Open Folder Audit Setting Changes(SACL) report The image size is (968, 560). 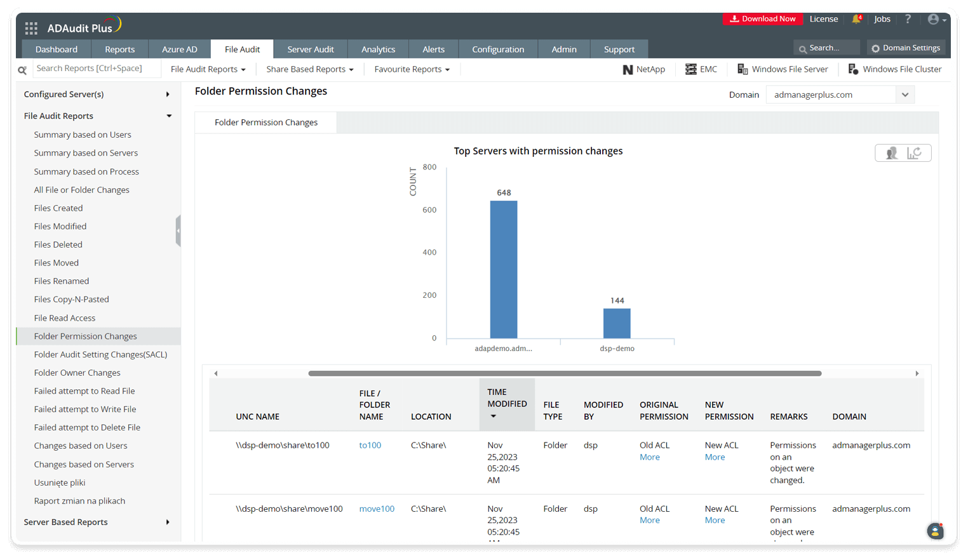click(100, 354)
